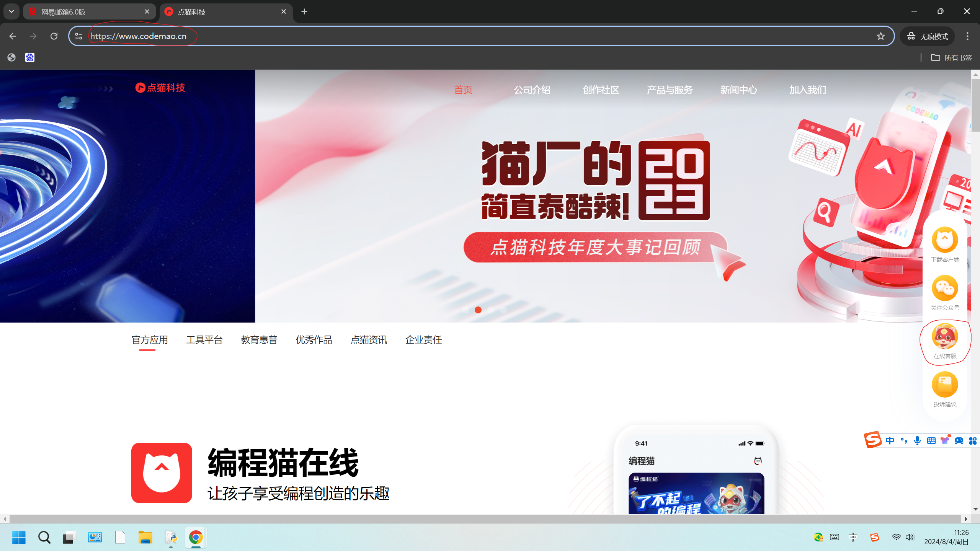Screen dimensions: 980x551
Task: Click Sogou voice input microphone
Action: coord(918,441)
